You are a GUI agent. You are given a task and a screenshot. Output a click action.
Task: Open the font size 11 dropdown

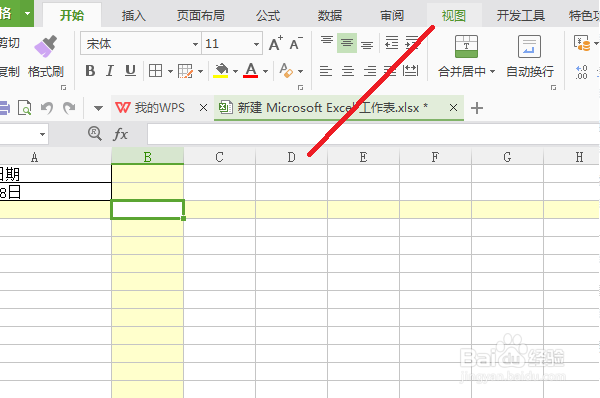point(256,44)
